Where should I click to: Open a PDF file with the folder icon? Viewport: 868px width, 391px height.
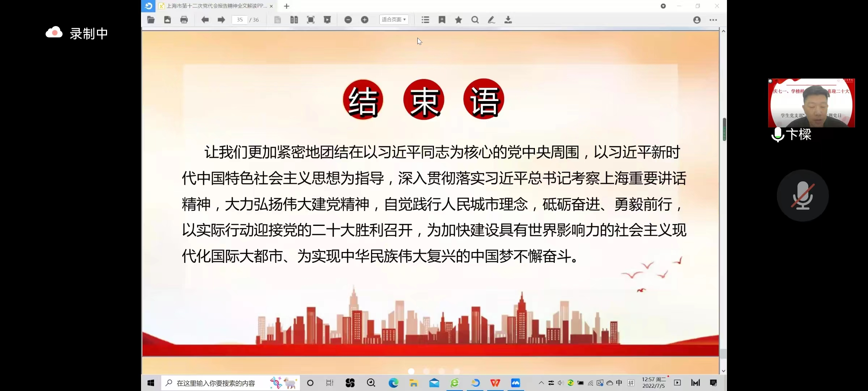coord(151,20)
